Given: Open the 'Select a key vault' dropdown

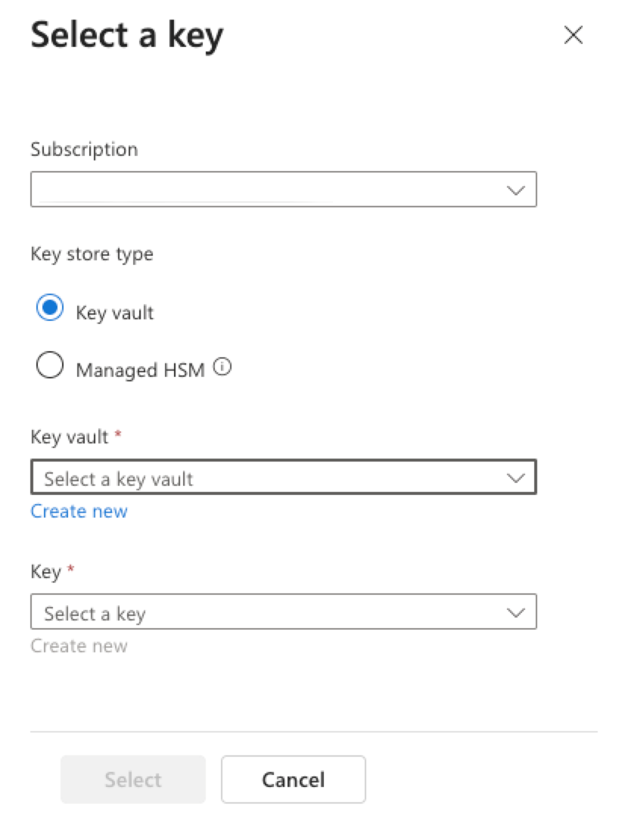Looking at the screenshot, I should [x=283, y=477].
